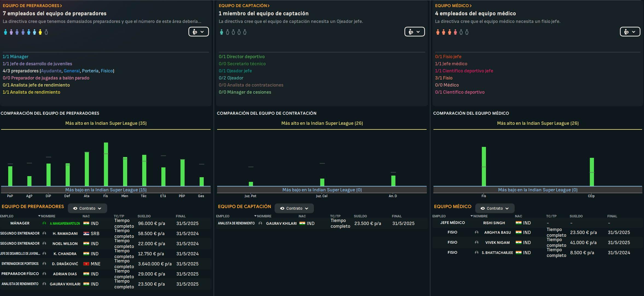The width and height of the screenshot is (644, 296).
Task: Click 'Ayudante' link in preparadores role line
Action: coord(51,71)
